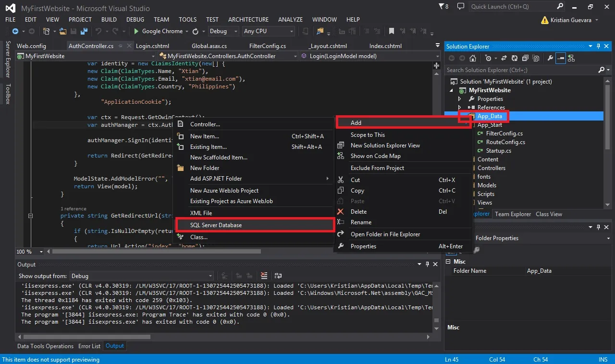Open the Debug configuration dropdown

tap(223, 31)
